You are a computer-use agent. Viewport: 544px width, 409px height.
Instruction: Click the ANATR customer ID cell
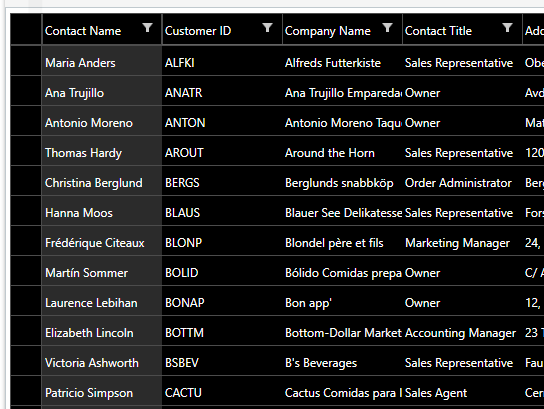(222, 91)
